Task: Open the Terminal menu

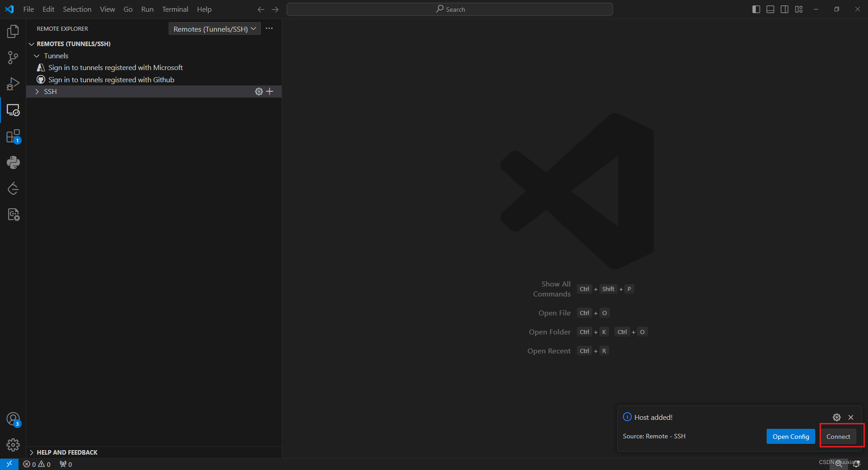Action: tap(175, 9)
